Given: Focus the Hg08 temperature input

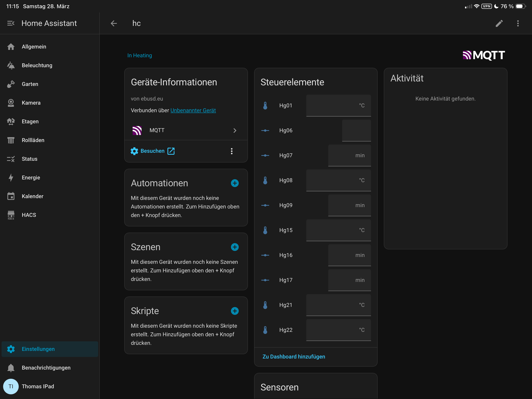Looking at the screenshot, I should (338, 180).
